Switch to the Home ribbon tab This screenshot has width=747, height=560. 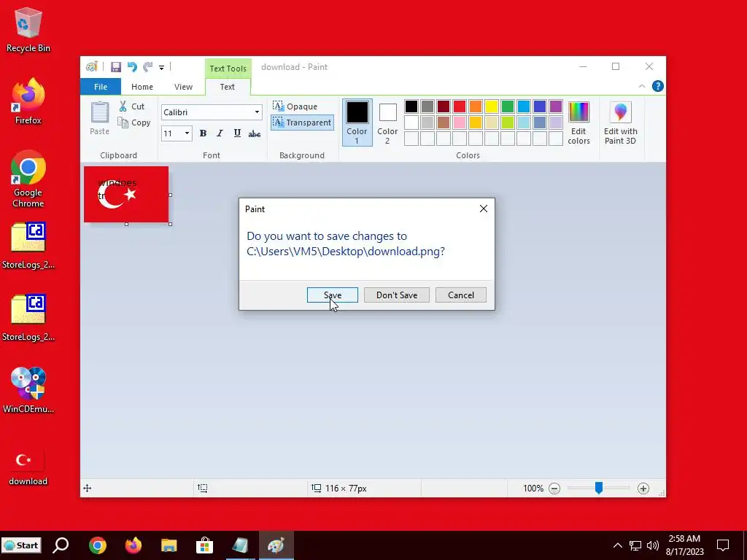coord(142,87)
